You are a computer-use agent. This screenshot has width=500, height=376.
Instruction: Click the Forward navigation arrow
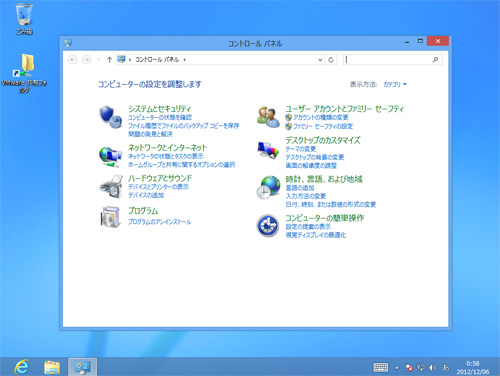86,60
